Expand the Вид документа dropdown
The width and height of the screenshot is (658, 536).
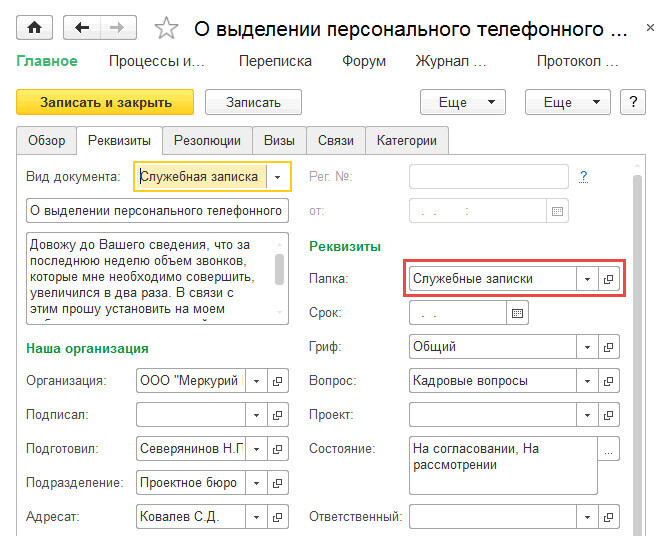point(278,177)
